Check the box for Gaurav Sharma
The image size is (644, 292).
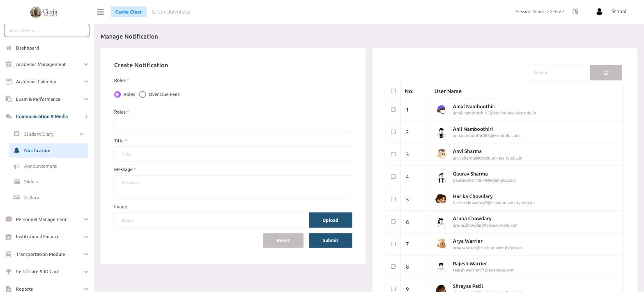393,177
